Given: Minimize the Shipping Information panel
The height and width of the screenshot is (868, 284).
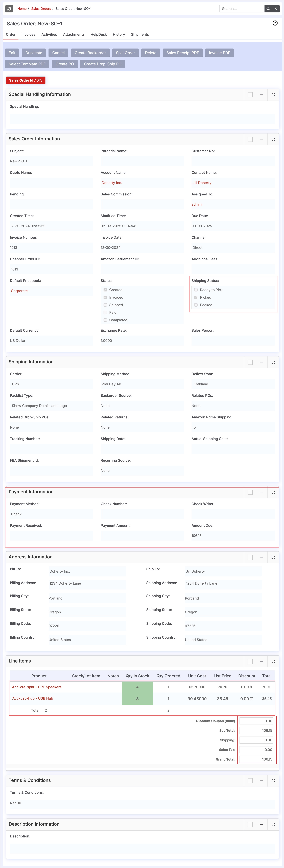Looking at the screenshot, I should pos(261,362).
